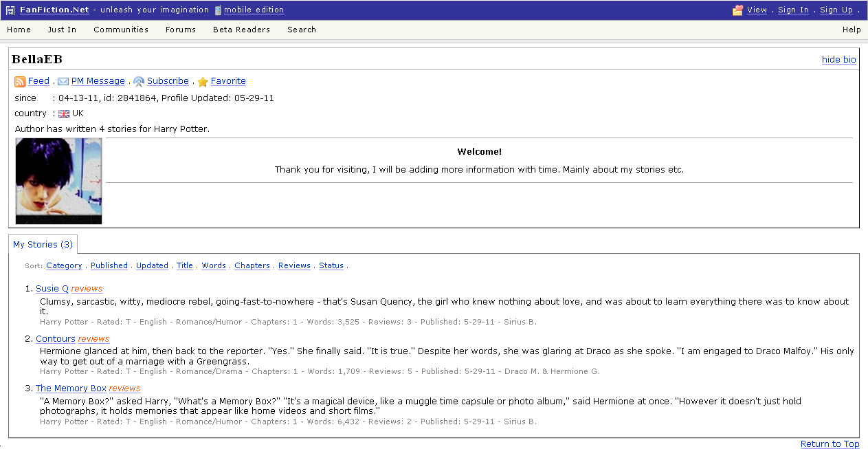This screenshot has width=868, height=449.
Task: Sort stories by Reviews
Action: point(294,265)
